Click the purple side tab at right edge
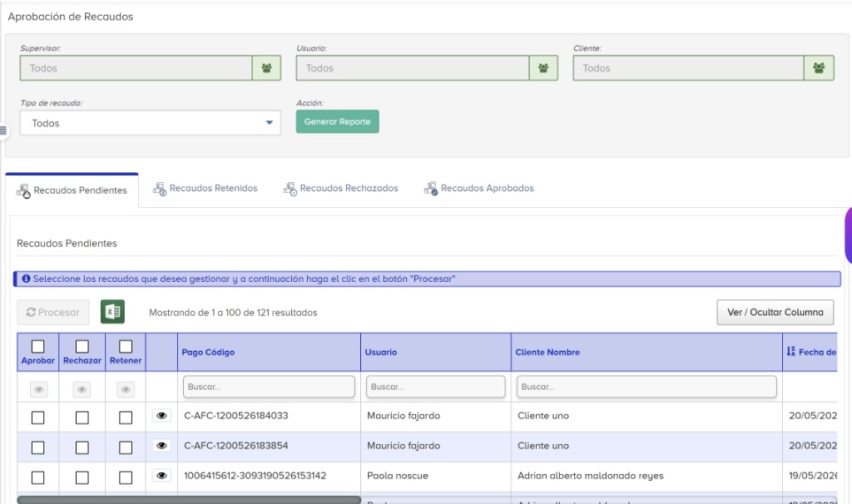 pos(848,235)
